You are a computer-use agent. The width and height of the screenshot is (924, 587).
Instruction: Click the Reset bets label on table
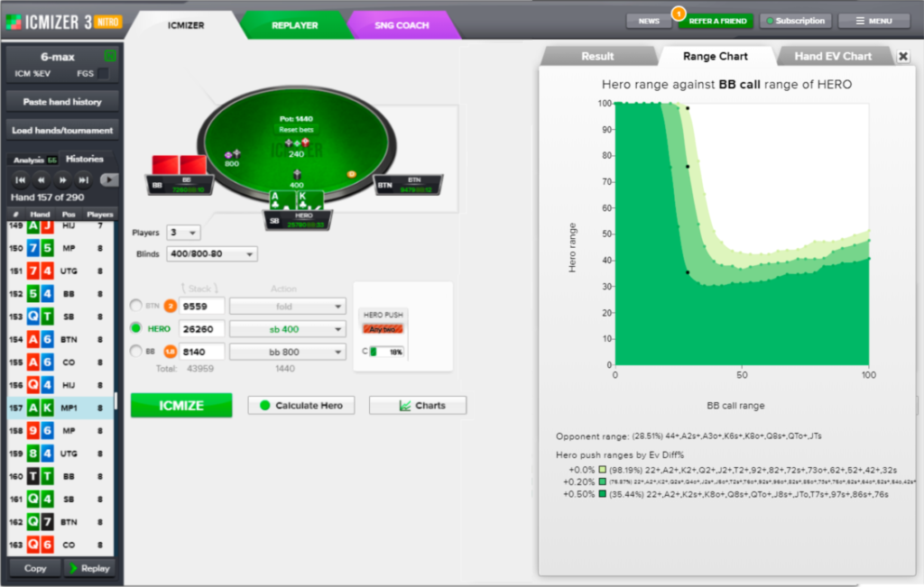296,130
